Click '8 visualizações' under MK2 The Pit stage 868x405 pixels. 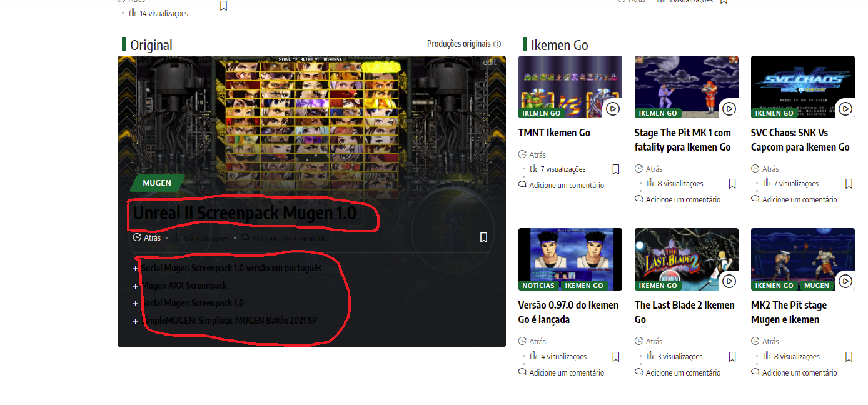[x=790, y=356]
